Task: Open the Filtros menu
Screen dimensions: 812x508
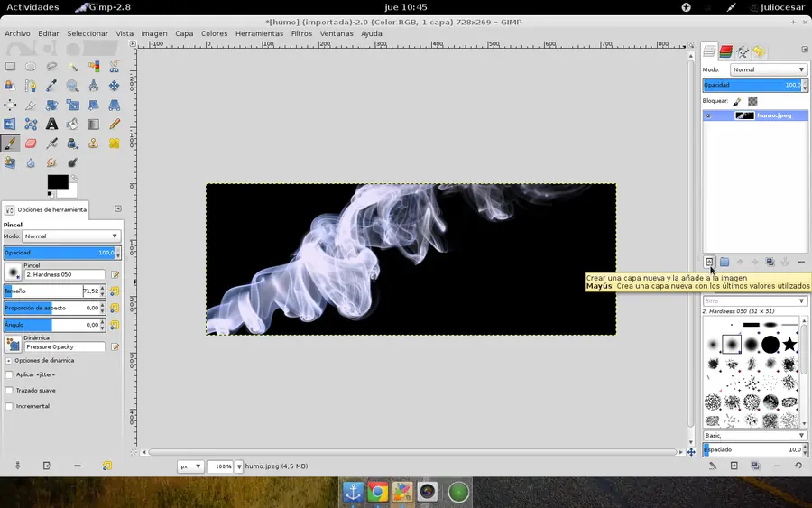Action: [x=301, y=33]
